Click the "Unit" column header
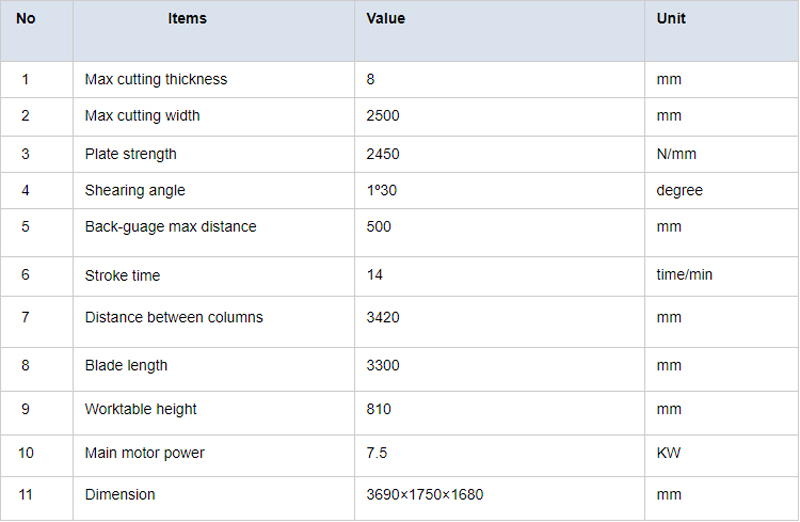Screen dimensions: 800x522 pos(671,19)
